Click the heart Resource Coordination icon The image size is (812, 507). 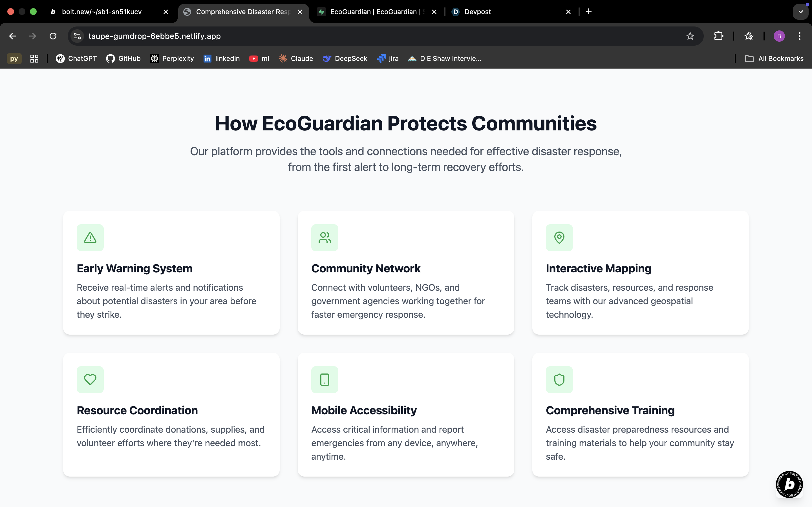tap(90, 380)
